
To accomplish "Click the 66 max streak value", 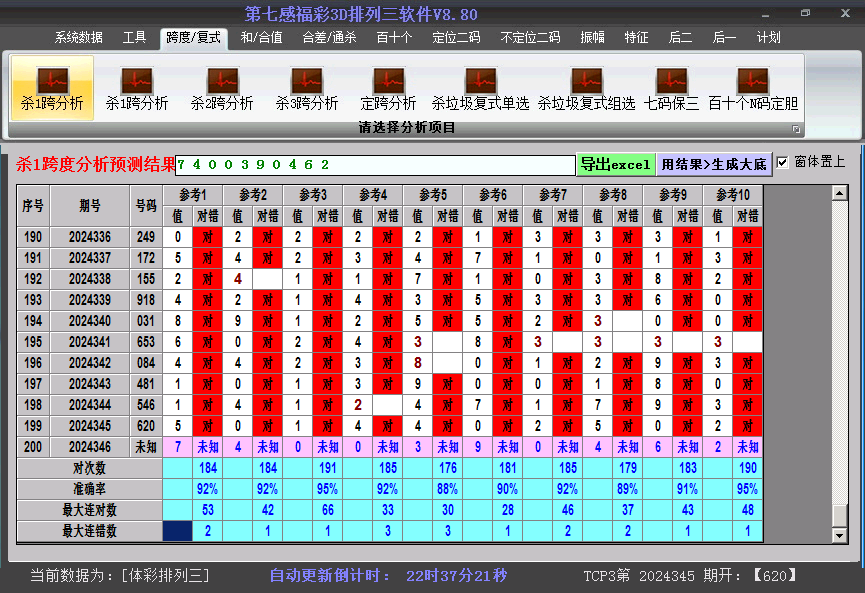I will click(328, 510).
